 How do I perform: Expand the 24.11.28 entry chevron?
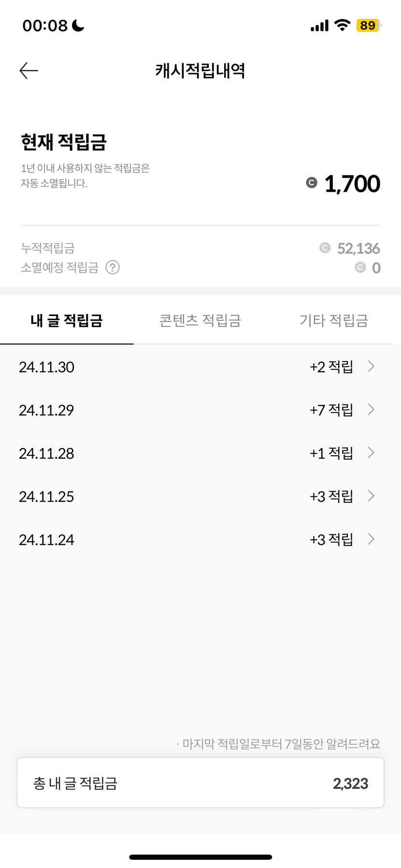(x=371, y=452)
